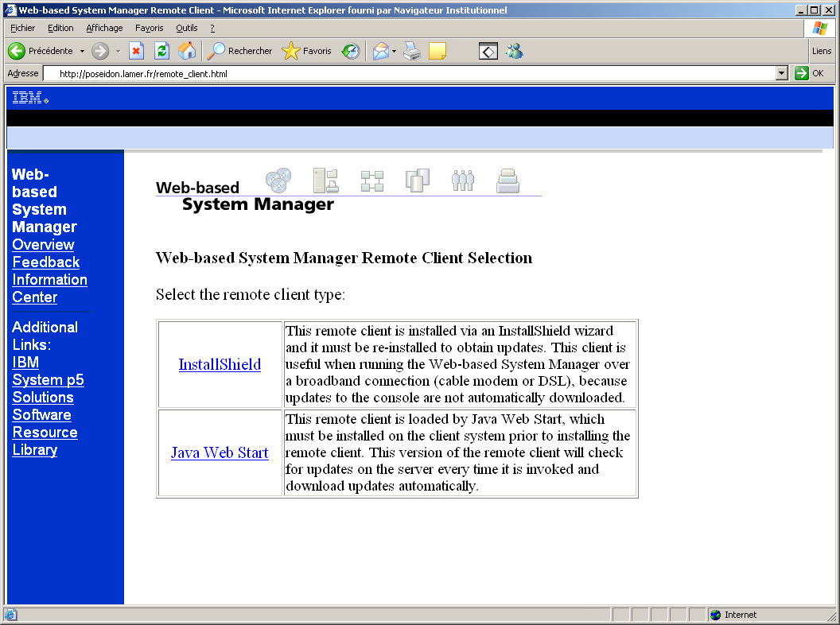
Task: Click the 'Web-based System Manager' sidebar title
Action: [x=45, y=201]
